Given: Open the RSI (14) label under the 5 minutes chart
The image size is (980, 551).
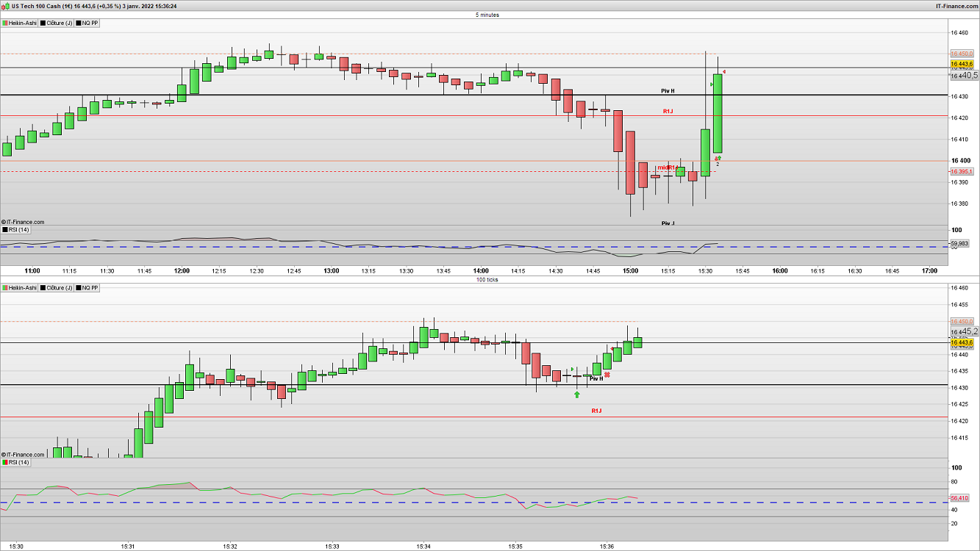Looking at the screenshot, I should coord(16,230).
